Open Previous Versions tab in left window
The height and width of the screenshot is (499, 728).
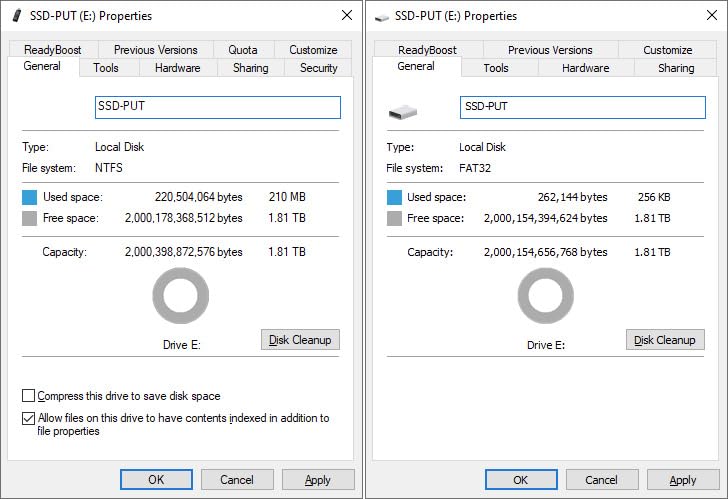click(155, 50)
